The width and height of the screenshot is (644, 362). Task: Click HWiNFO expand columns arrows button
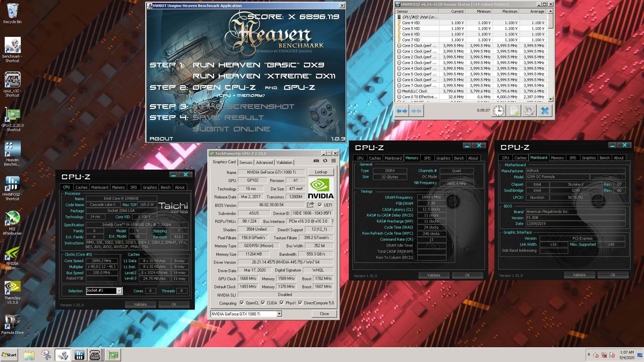point(401,111)
